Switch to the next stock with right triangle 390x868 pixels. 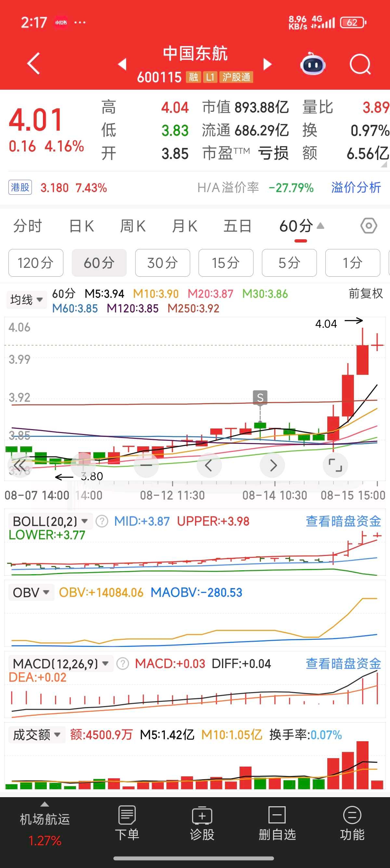pos(267,64)
